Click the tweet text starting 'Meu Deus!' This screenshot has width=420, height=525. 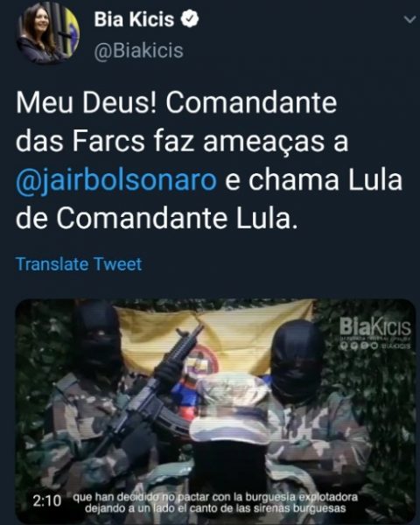pos(209,161)
